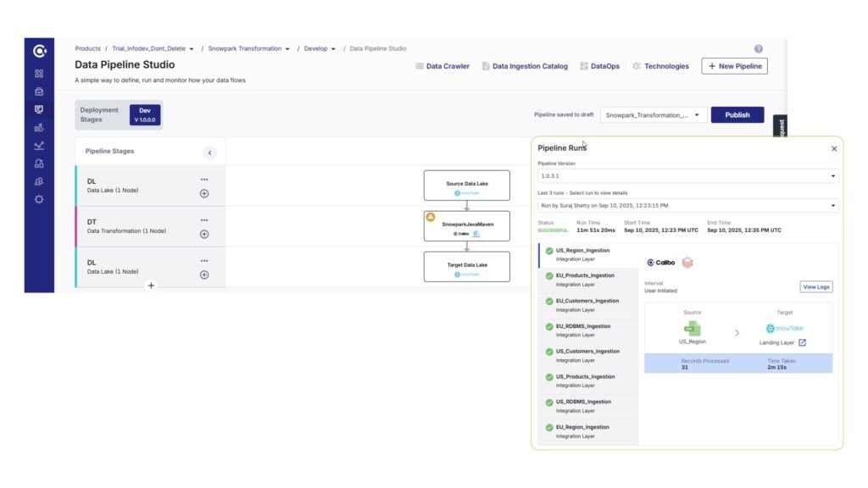Viewport: 868px width, 488px height.
Task: Click the New Pipeline button
Action: [x=734, y=66]
